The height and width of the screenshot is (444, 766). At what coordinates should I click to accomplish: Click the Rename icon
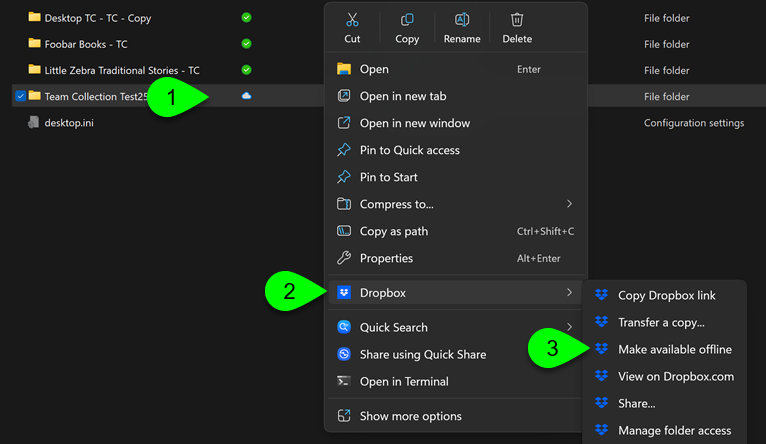click(462, 20)
